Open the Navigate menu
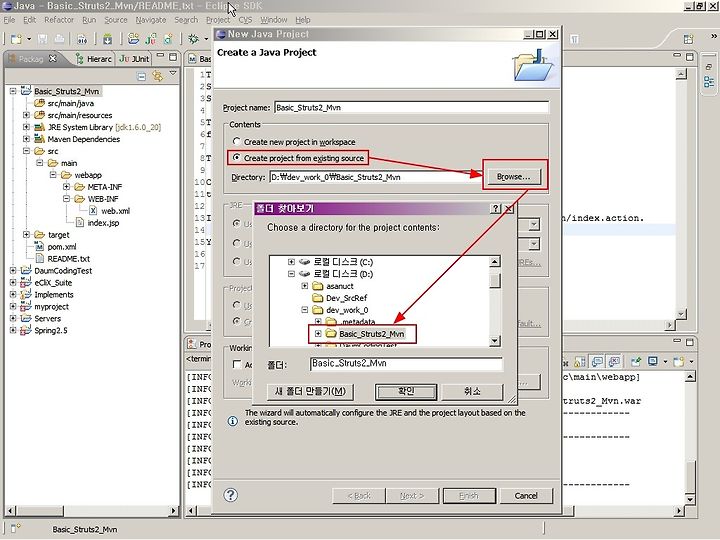This screenshot has height=540, width=720. tap(151, 20)
